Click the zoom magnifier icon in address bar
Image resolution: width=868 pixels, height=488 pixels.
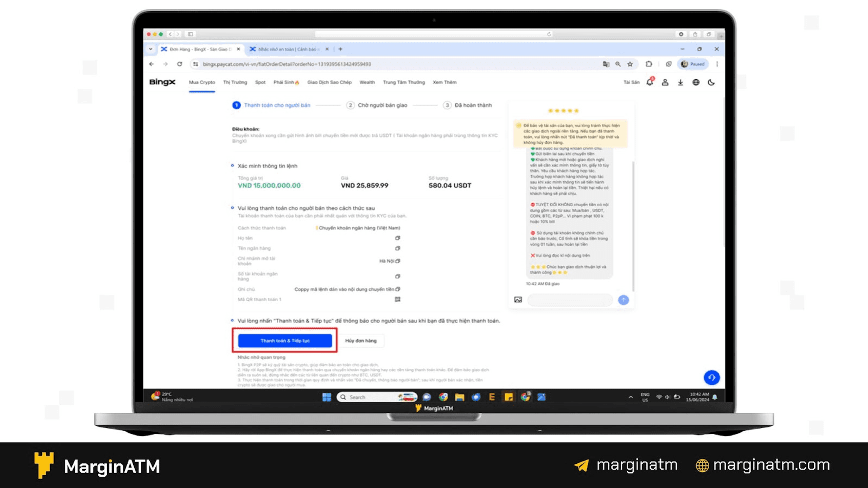click(618, 64)
